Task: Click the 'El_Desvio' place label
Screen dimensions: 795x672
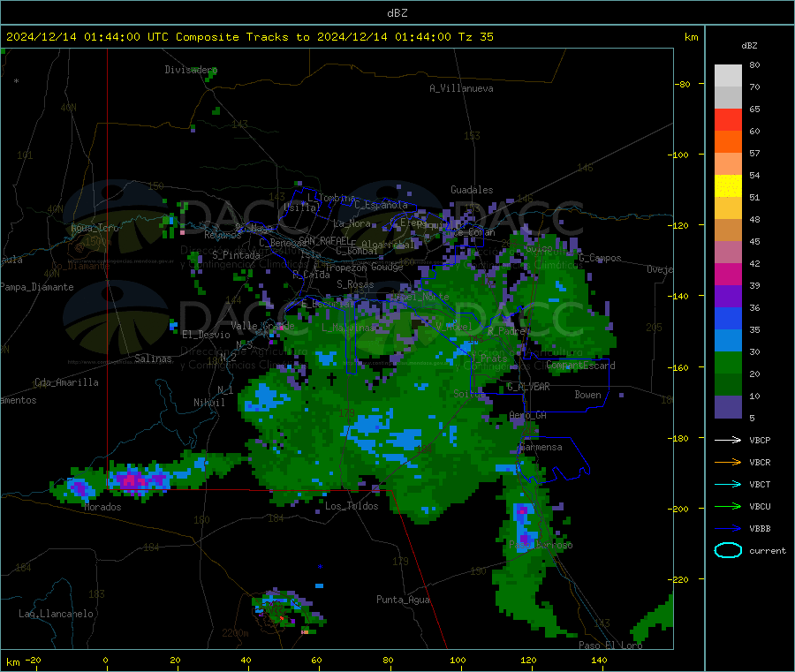Action: pos(206,335)
